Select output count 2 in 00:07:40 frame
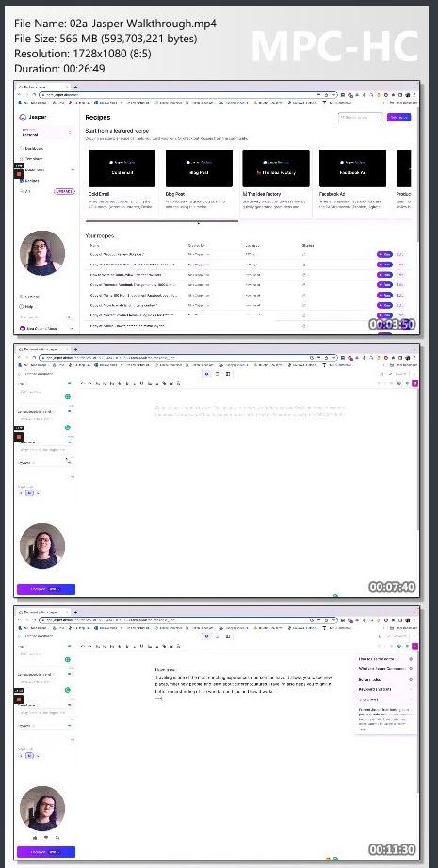The width and height of the screenshot is (438, 868). click(30, 492)
